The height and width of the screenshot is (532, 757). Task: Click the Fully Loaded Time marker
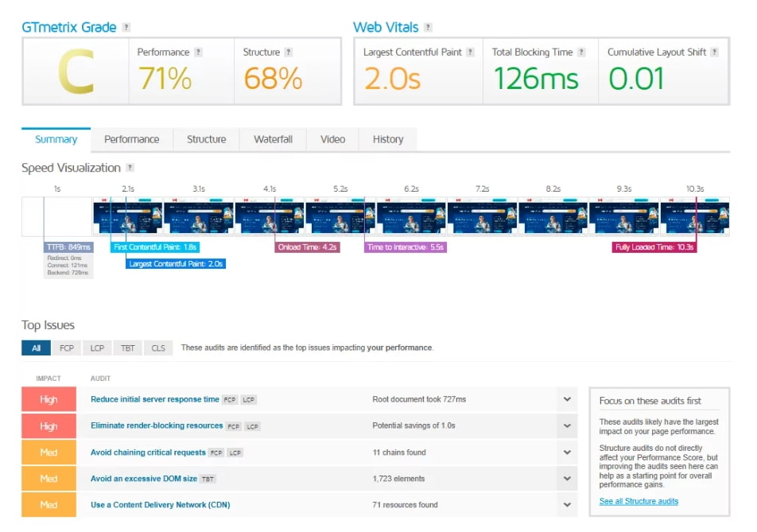[654, 247]
